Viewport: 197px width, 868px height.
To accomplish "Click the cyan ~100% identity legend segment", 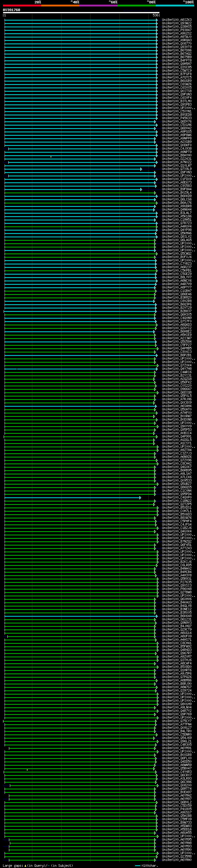I will click(x=175, y=6).
